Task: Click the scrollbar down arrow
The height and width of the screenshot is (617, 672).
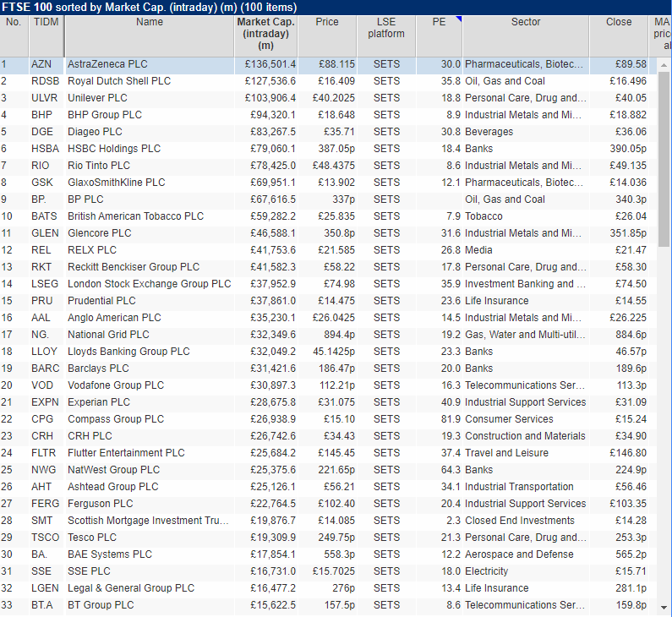Action: tap(664, 608)
